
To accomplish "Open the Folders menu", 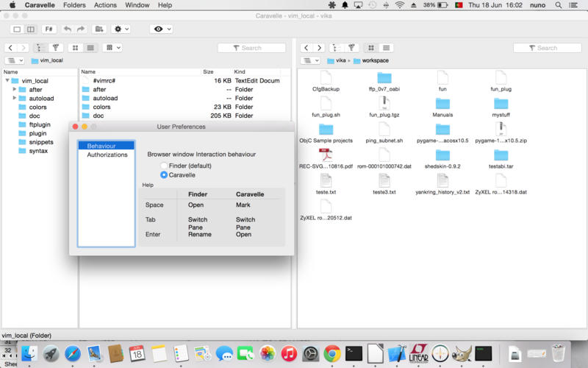I will [74, 5].
